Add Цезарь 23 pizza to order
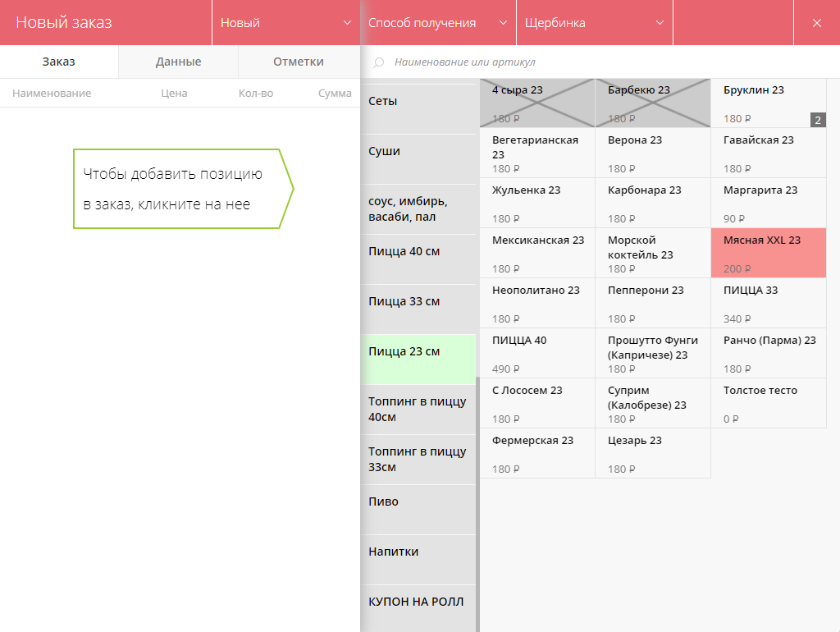Image resolution: width=840 pixels, height=632 pixels. pyautogui.click(x=652, y=453)
